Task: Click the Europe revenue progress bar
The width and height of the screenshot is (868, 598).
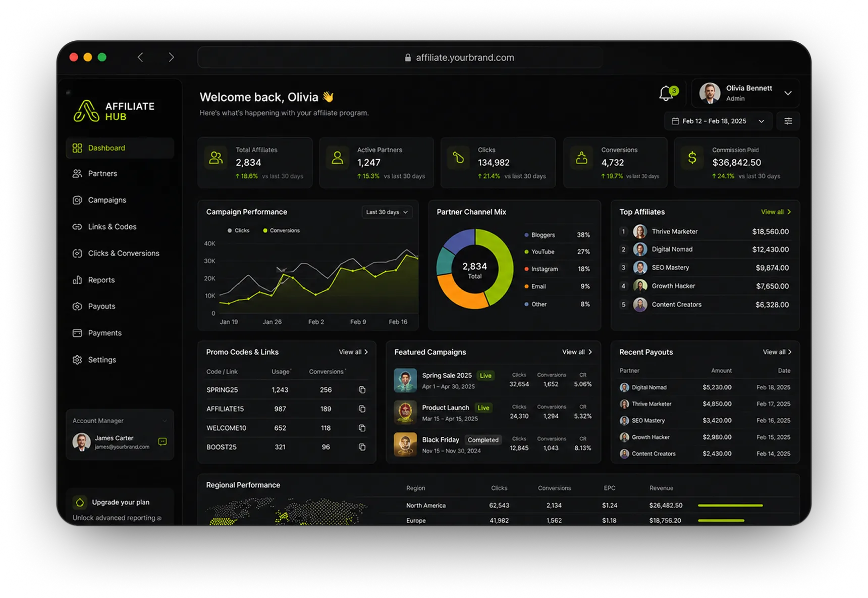Action: point(721,520)
